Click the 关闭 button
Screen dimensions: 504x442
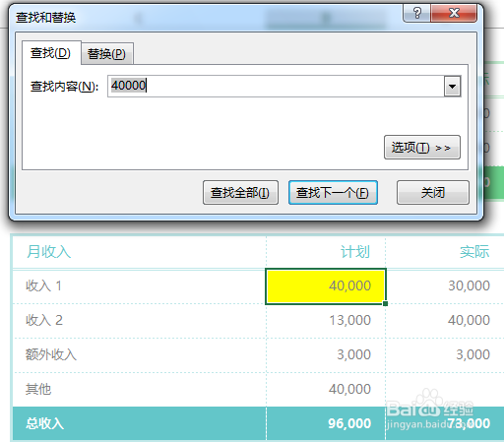[433, 193]
